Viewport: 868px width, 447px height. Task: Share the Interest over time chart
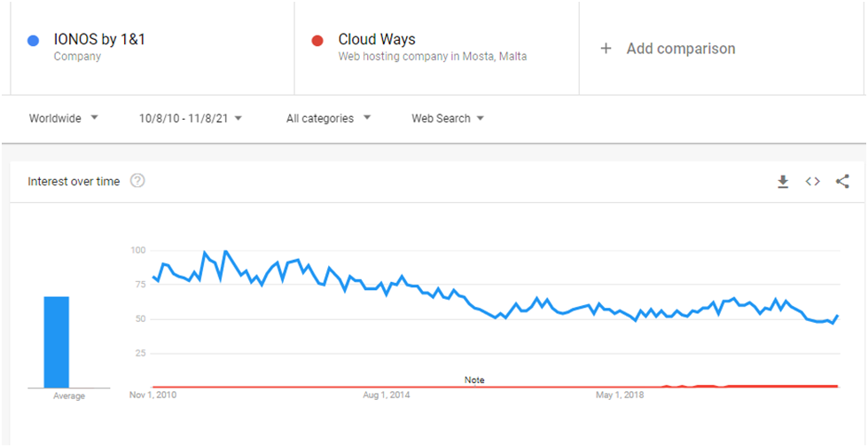click(842, 182)
